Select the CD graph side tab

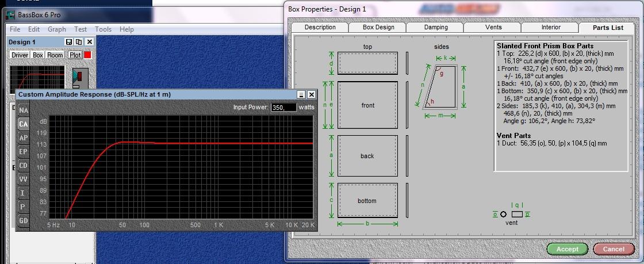(24, 166)
